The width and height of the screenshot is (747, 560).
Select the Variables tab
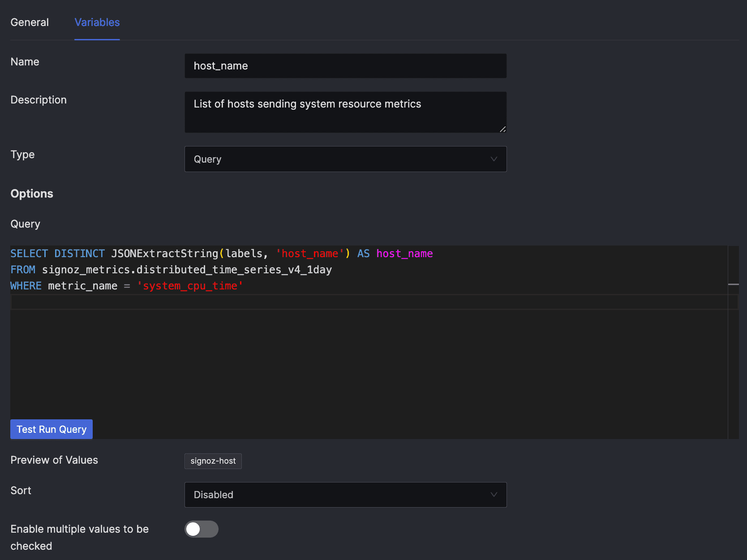click(97, 22)
